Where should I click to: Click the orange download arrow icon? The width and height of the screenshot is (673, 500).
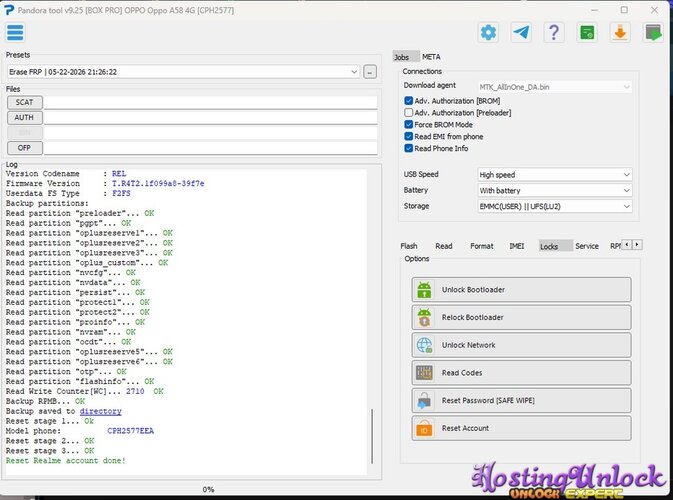pos(620,33)
